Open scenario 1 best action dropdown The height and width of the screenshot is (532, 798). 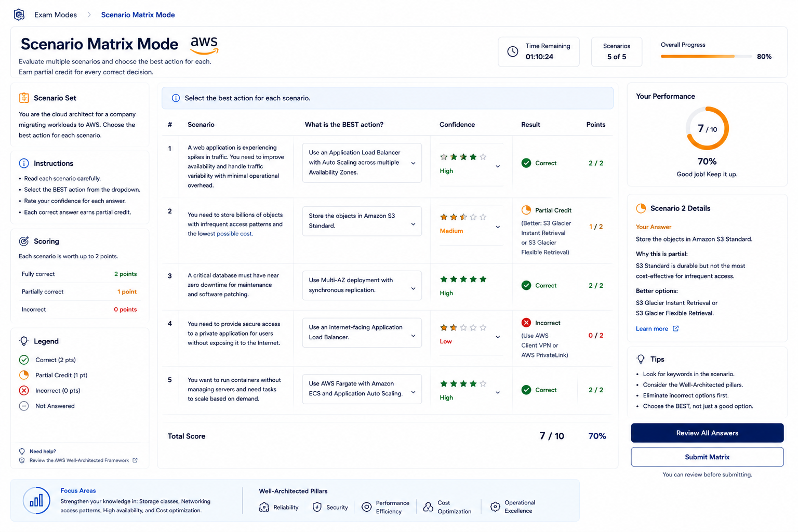[x=362, y=163]
